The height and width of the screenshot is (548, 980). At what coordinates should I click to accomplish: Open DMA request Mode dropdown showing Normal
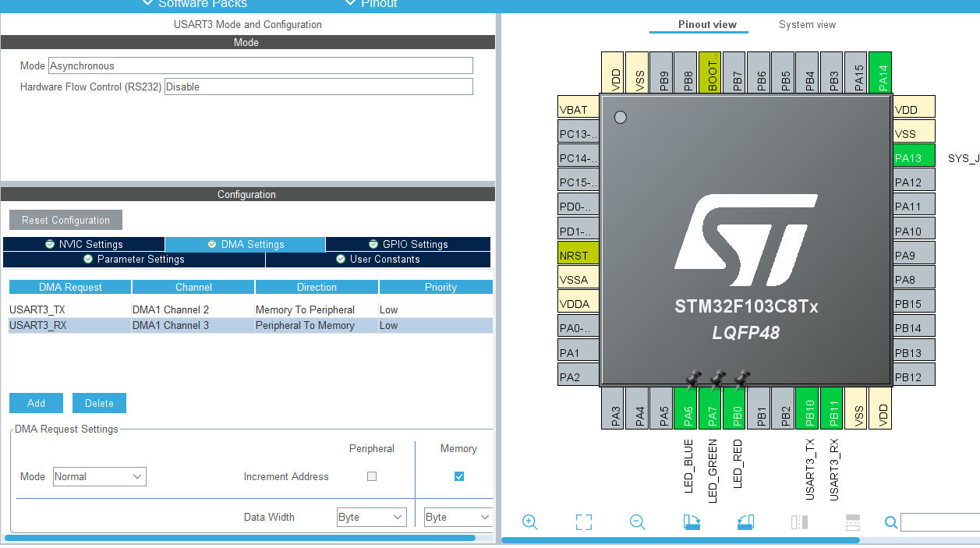click(x=100, y=476)
